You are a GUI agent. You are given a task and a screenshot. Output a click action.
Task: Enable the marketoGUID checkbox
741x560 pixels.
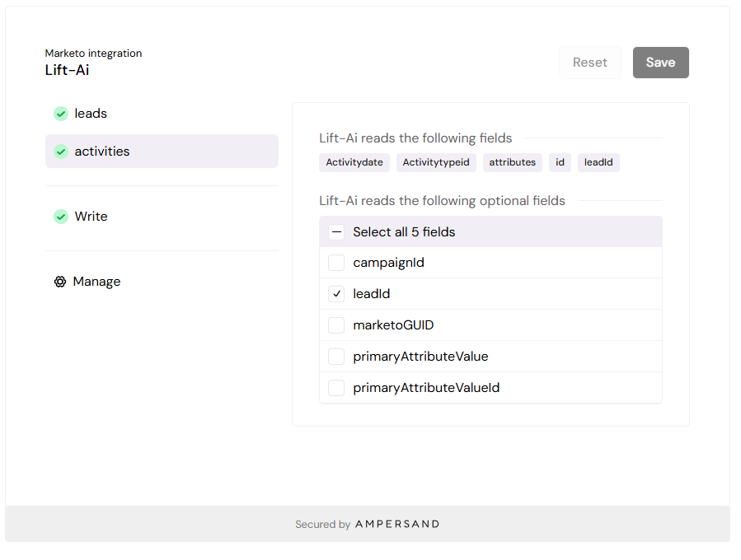tap(336, 324)
